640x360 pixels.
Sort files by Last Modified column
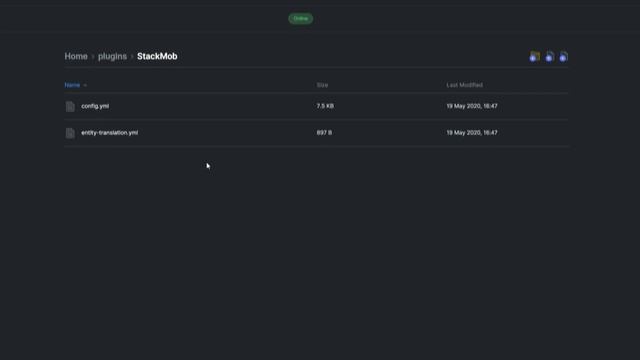tap(464, 85)
